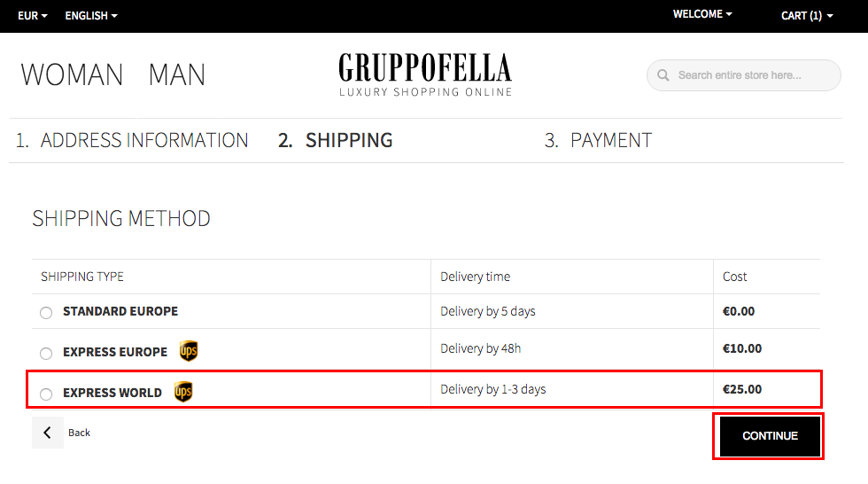Image resolution: width=868 pixels, height=484 pixels.
Task: Open the Woman category menu
Action: pos(72,74)
